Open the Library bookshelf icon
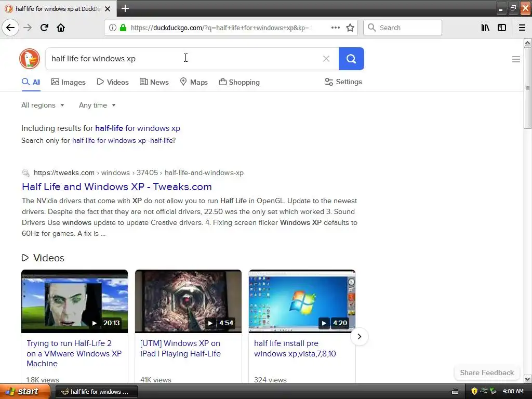This screenshot has width=532, height=399. point(485,28)
